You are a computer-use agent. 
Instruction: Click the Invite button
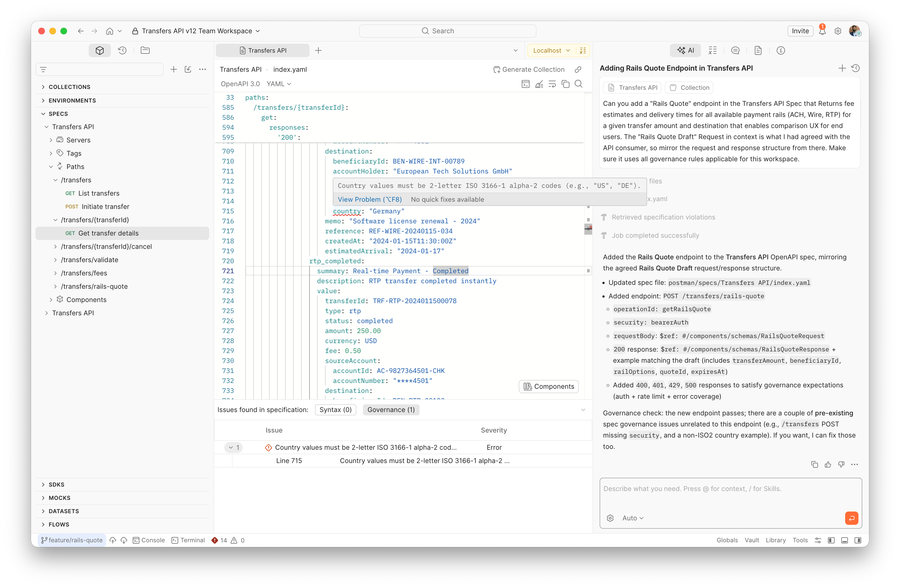pos(800,31)
